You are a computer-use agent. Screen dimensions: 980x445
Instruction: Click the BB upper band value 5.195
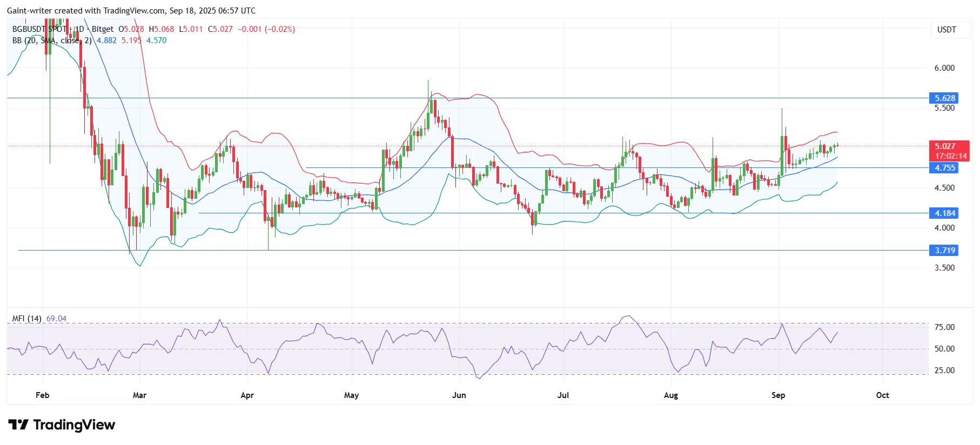click(131, 41)
